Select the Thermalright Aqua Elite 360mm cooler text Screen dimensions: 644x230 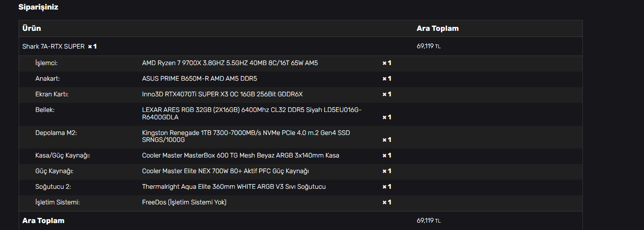pos(233,187)
